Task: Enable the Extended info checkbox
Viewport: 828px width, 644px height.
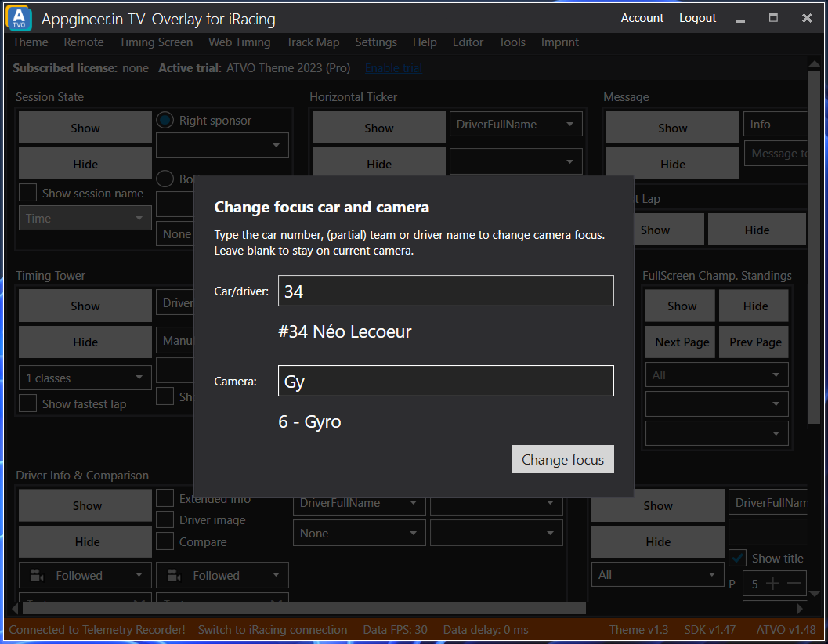Action: (165, 498)
